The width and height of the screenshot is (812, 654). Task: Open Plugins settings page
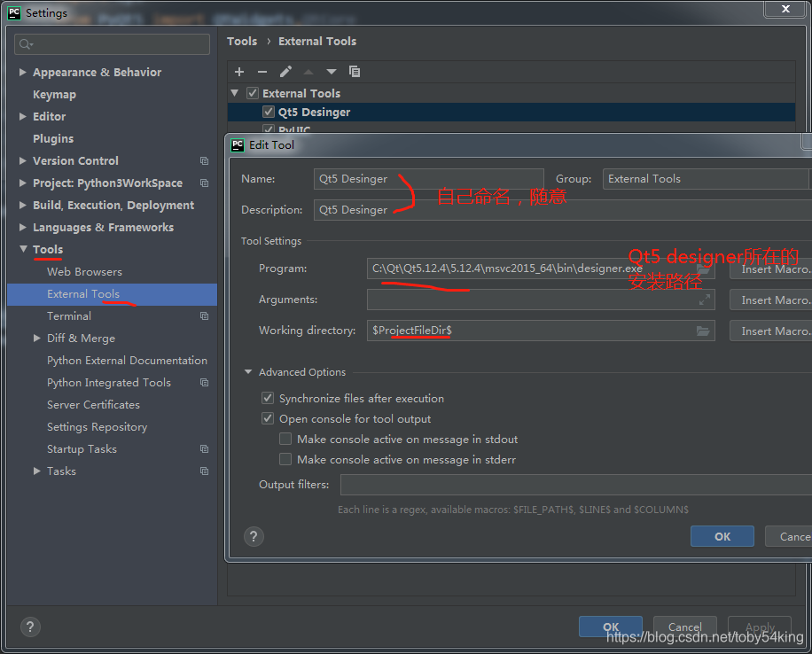pyautogui.click(x=53, y=139)
